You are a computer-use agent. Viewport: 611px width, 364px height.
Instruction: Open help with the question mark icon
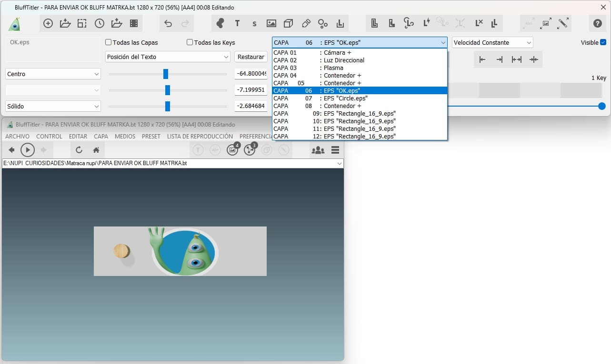coord(597,23)
